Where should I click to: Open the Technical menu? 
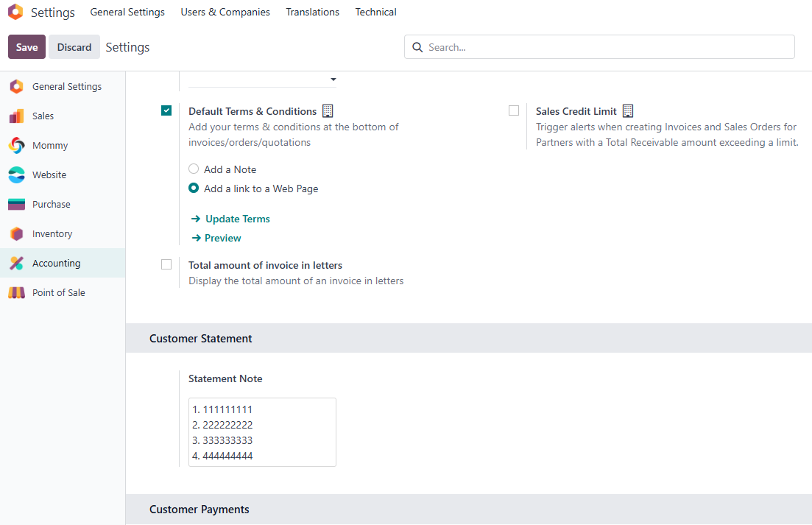[376, 12]
